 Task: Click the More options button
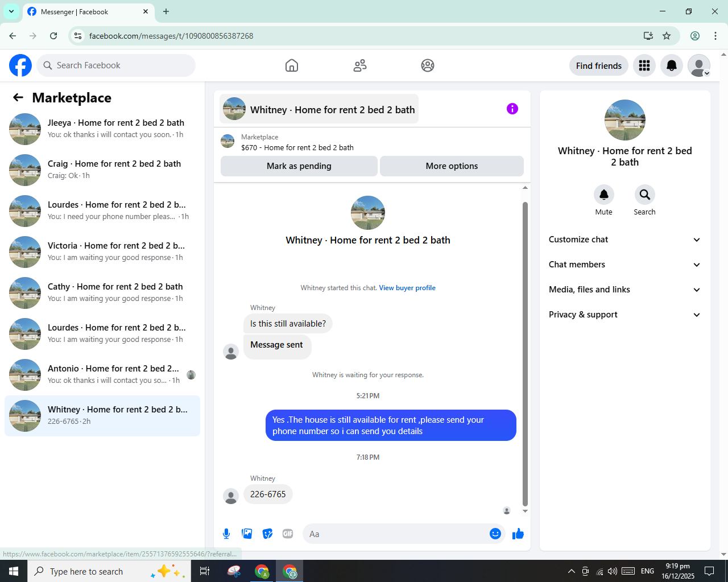[452, 166]
